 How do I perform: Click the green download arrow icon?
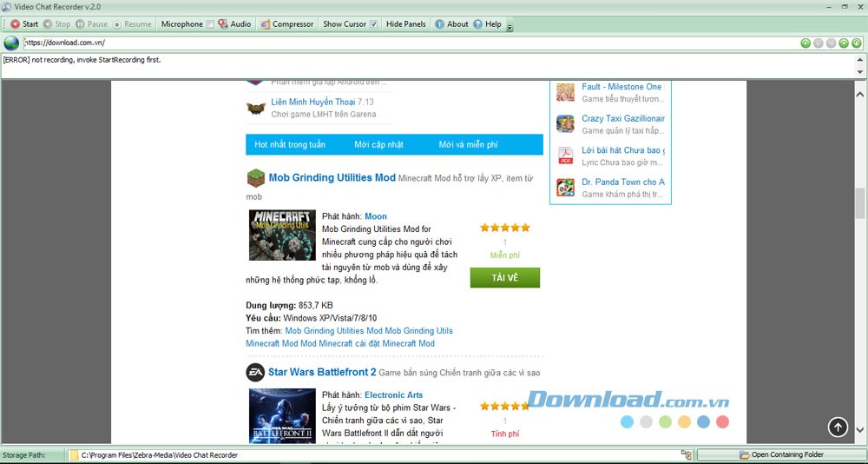coord(857,43)
